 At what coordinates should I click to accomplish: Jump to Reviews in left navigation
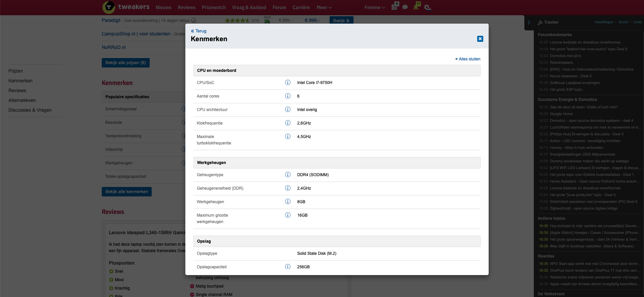tap(17, 90)
